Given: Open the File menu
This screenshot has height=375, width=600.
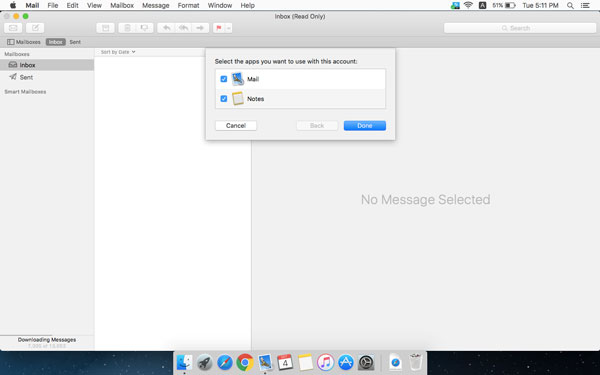Looking at the screenshot, I should pyautogui.click(x=53, y=5).
